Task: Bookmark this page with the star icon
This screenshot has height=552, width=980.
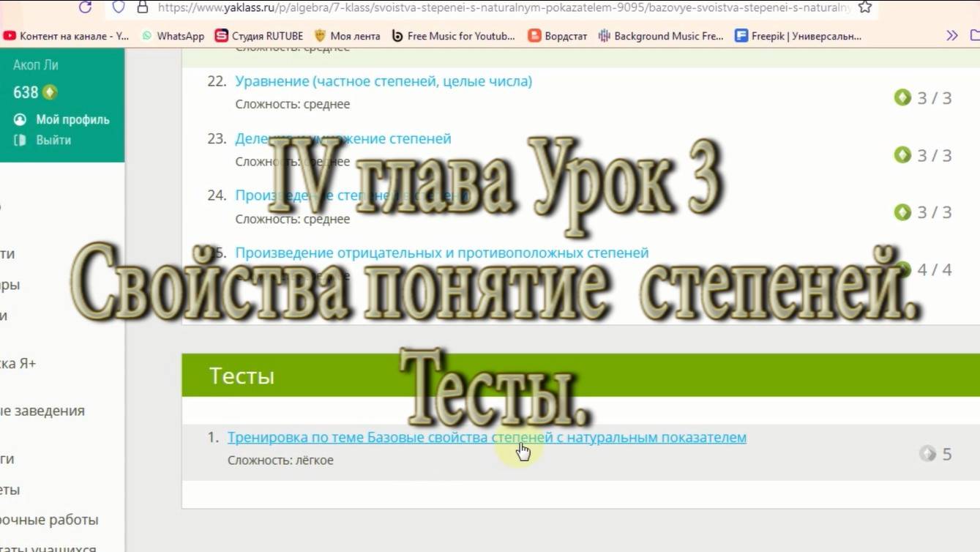Action: click(x=865, y=7)
